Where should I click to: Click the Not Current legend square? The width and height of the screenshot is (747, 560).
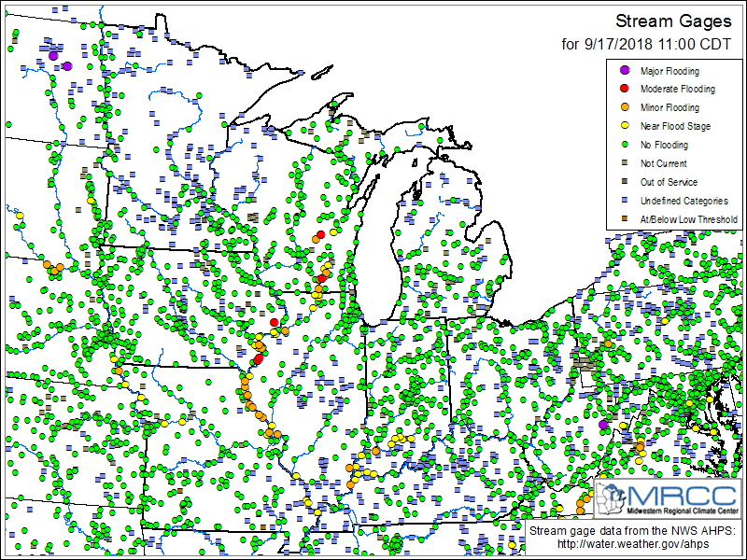pyautogui.click(x=625, y=162)
